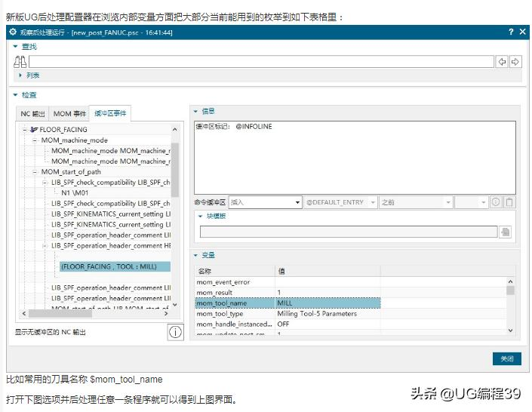The height and width of the screenshot is (412, 532).
Task: Select the mom_tool_name variable row
Action: pos(288,303)
